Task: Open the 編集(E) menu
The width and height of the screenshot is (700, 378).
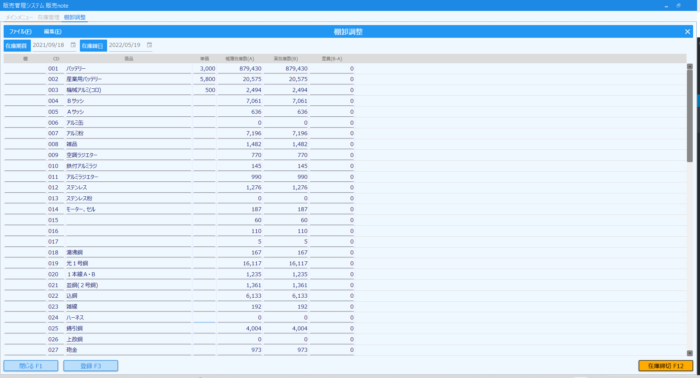Action: [x=53, y=32]
